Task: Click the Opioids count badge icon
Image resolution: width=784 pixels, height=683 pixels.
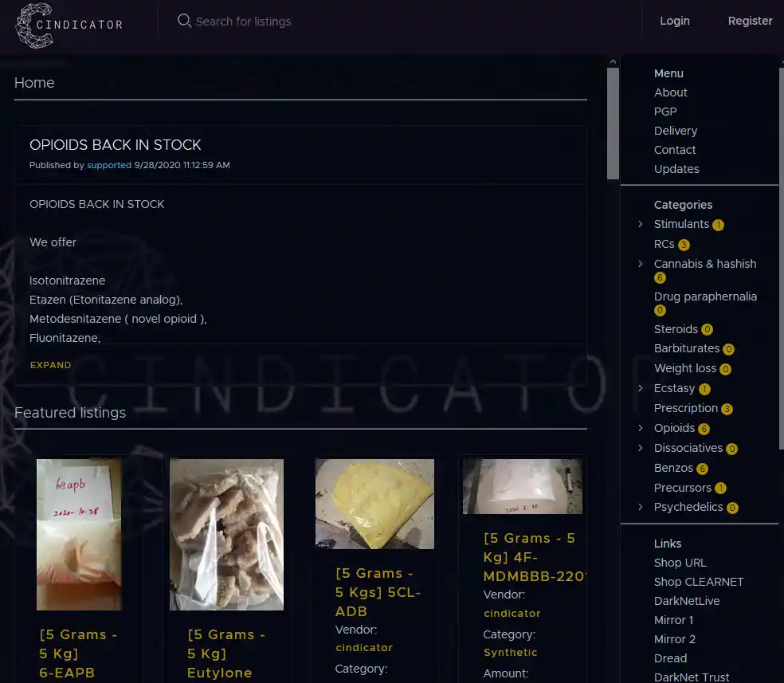Action: coord(703,429)
